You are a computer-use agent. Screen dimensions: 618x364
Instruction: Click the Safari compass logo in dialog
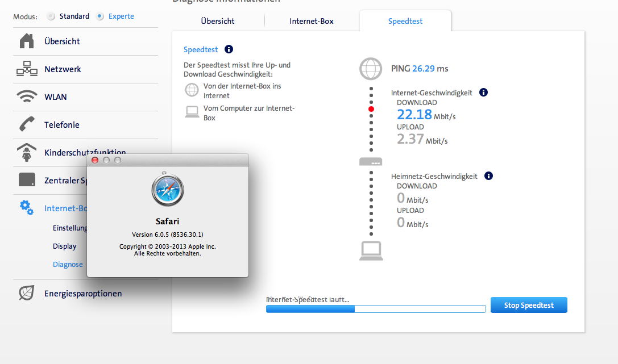(168, 191)
